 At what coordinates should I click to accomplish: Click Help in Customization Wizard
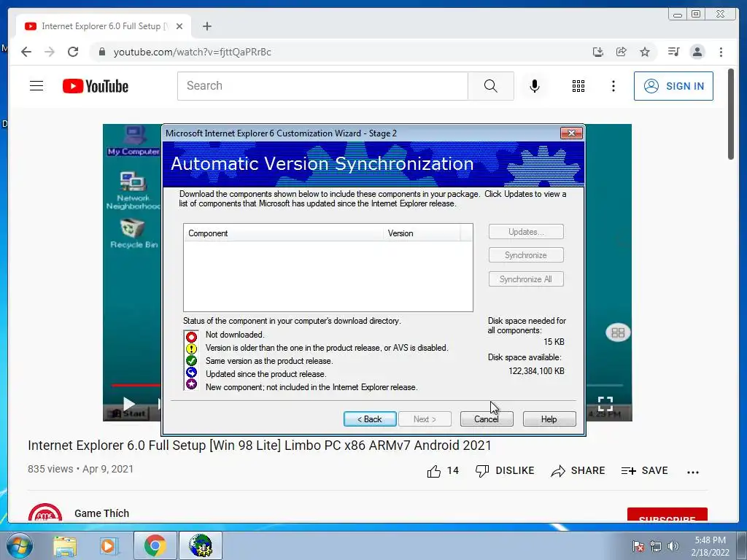[549, 419]
